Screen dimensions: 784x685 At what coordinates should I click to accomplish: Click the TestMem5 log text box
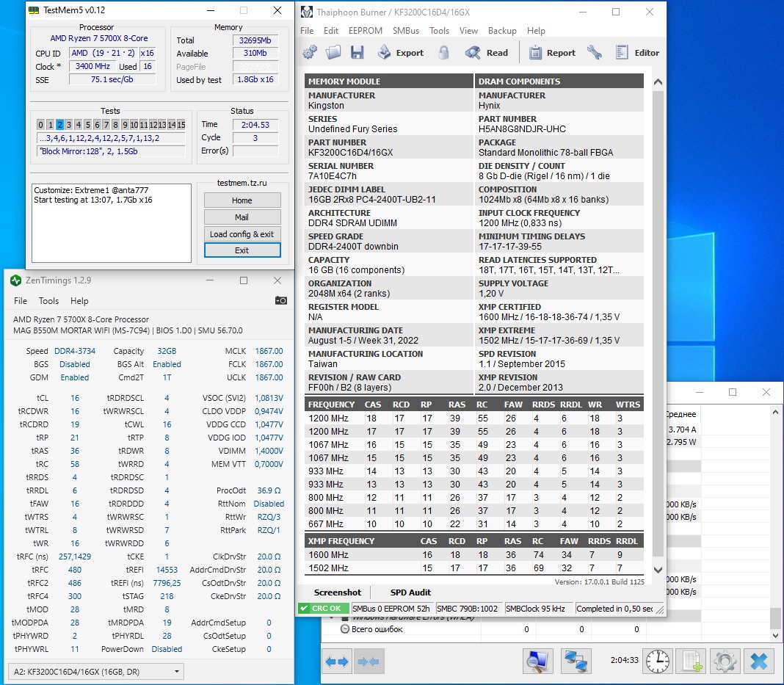click(x=112, y=223)
